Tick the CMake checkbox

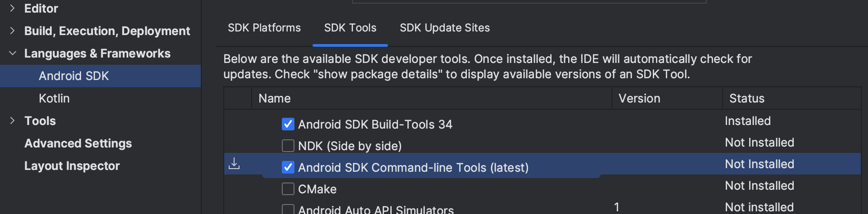coord(288,189)
